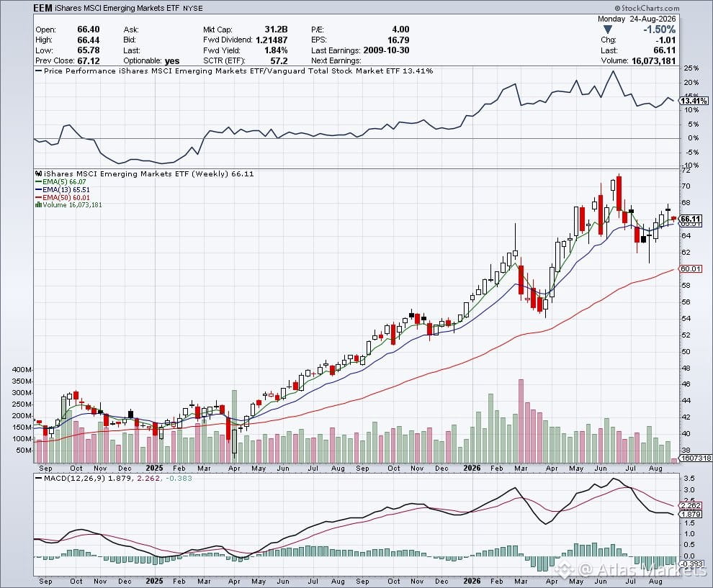Click the Prev Close value "67.12"

[x=88, y=61]
